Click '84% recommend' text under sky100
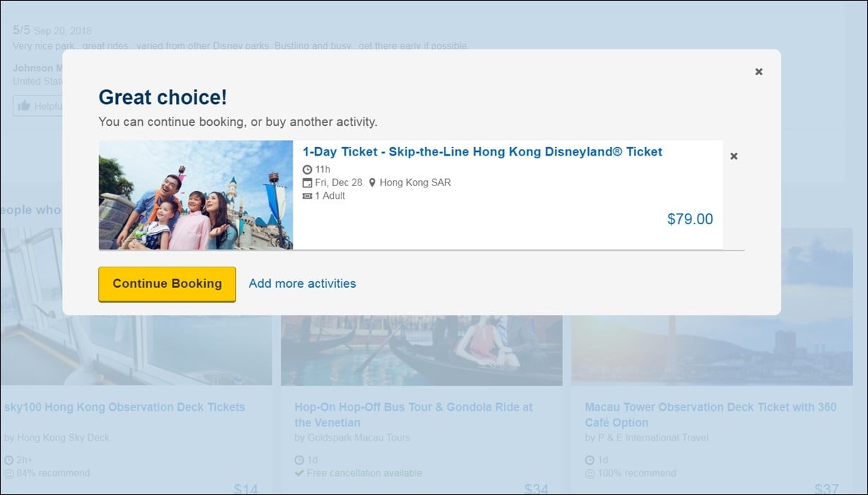Image resolution: width=868 pixels, height=495 pixels. pyautogui.click(x=53, y=473)
